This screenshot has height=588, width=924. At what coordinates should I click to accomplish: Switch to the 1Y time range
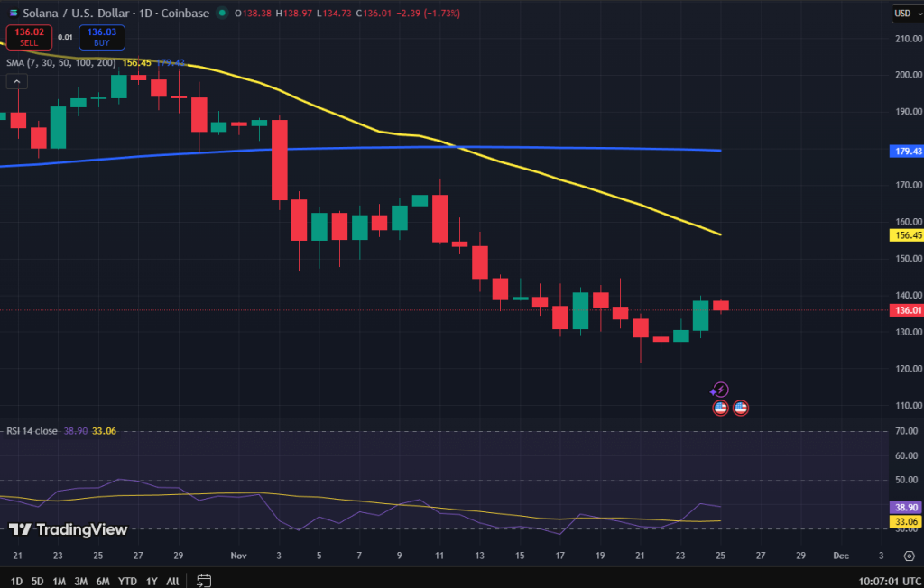point(152,581)
